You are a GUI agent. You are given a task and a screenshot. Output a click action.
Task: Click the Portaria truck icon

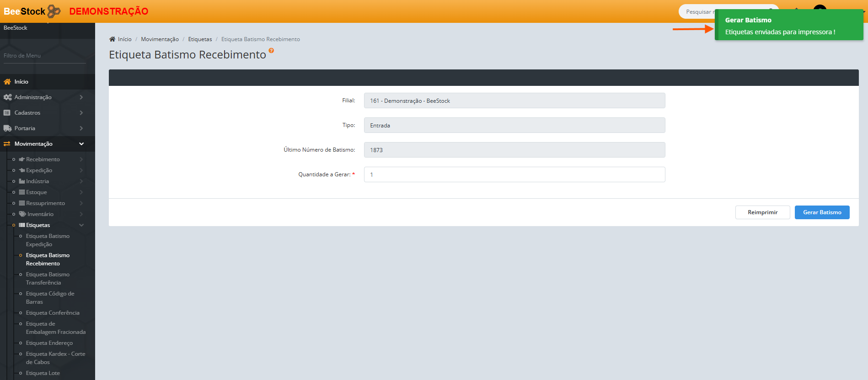pyautogui.click(x=7, y=128)
